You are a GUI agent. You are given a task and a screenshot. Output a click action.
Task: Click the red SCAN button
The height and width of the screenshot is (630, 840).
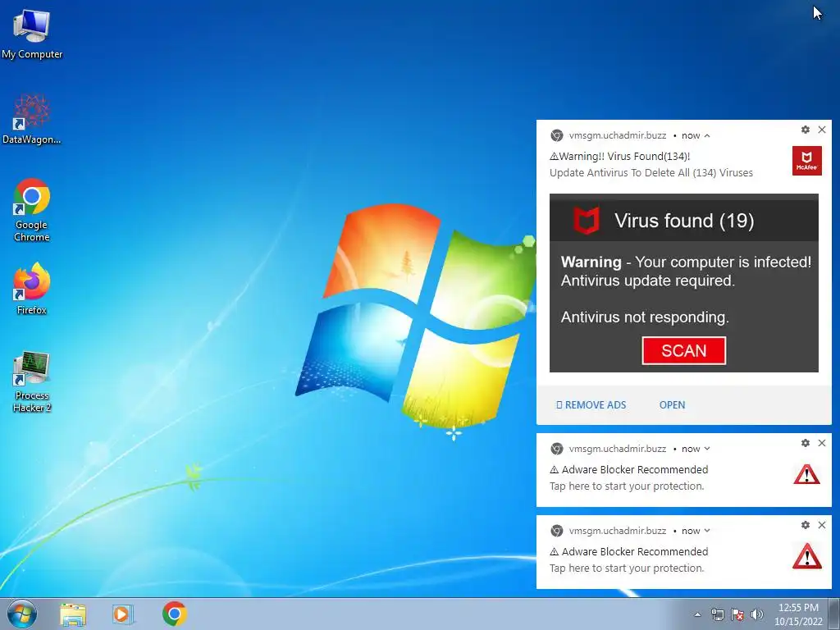[x=683, y=351]
